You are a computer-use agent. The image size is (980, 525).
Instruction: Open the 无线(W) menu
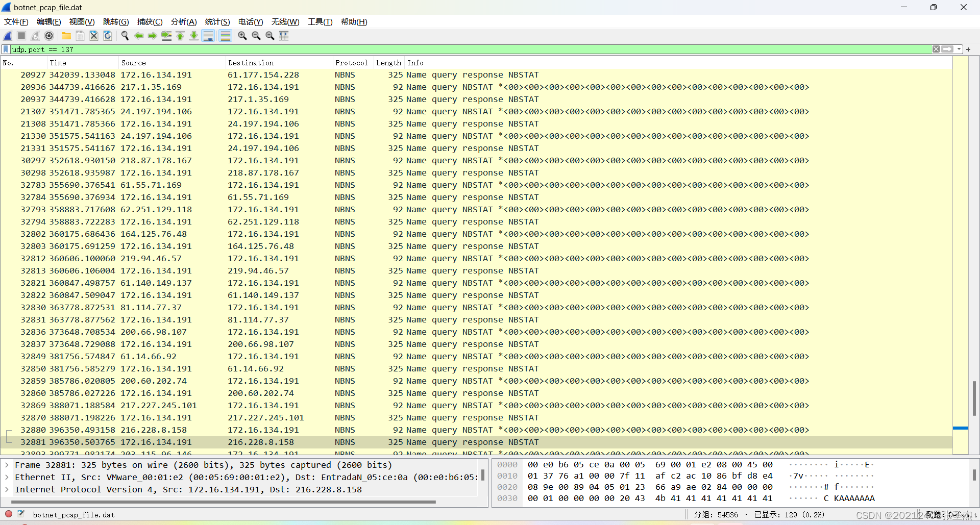285,22
